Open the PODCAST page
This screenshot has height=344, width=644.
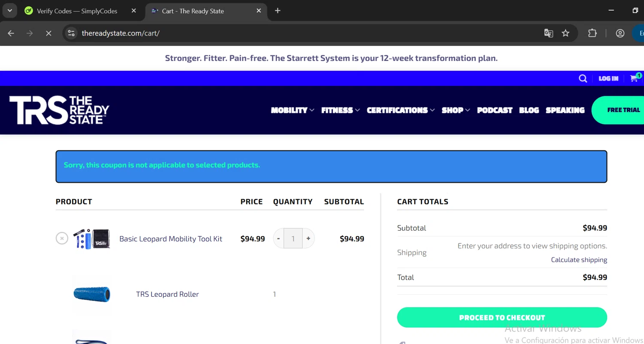tap(495, 110)
